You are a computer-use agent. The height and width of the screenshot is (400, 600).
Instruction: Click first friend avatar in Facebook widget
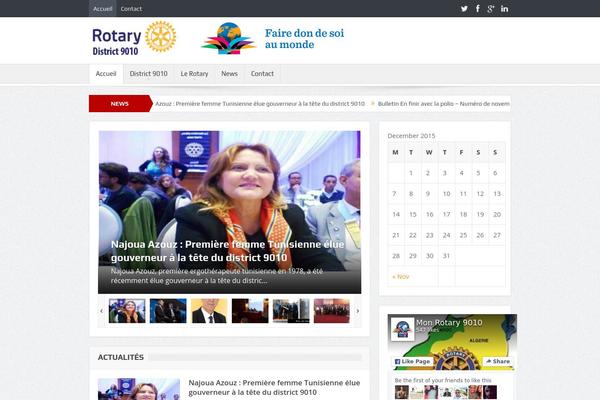click(x=401, y=392)
